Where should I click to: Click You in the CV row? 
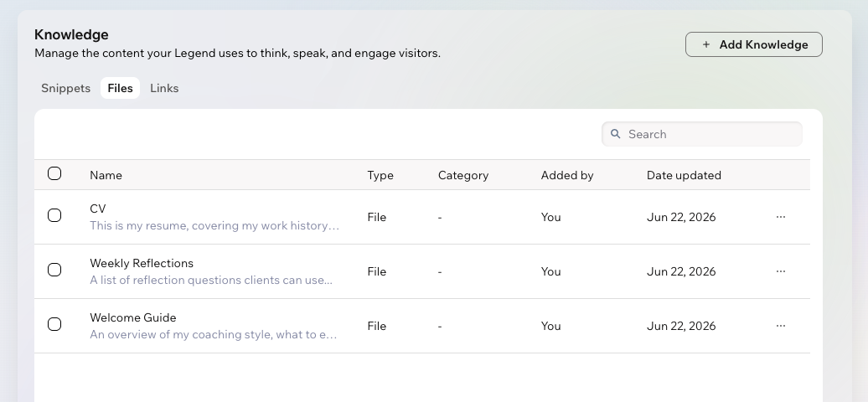click(550, 217)
